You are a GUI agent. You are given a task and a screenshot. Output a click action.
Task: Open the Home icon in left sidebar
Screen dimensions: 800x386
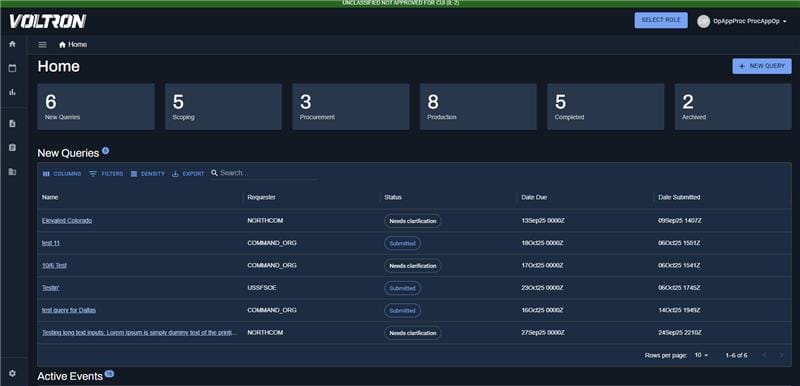(x=12, y=44)
